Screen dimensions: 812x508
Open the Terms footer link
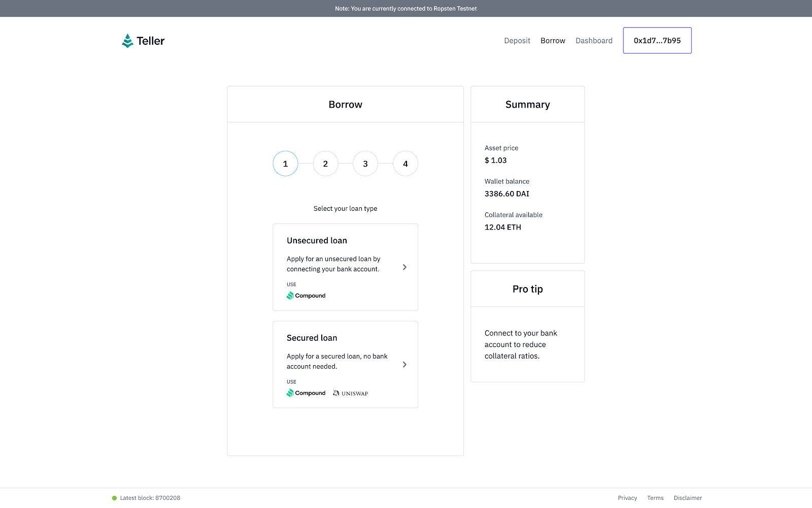coord(655,498)
